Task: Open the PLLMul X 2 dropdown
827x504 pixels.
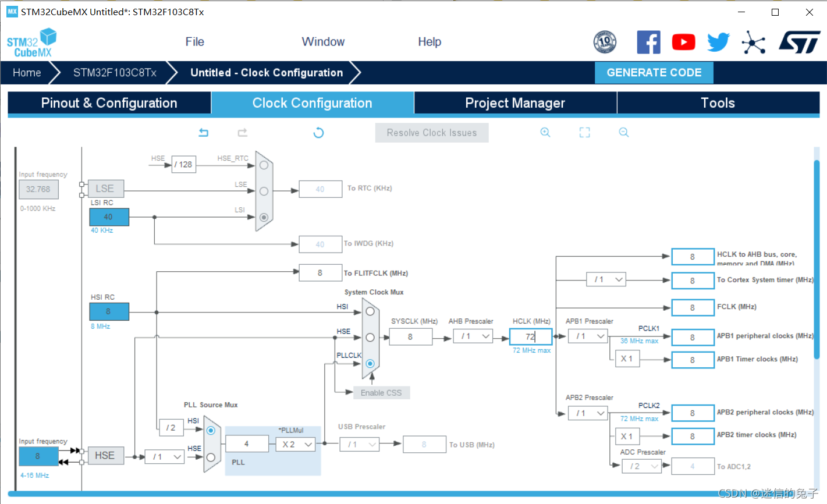Action: pos(296,444)
